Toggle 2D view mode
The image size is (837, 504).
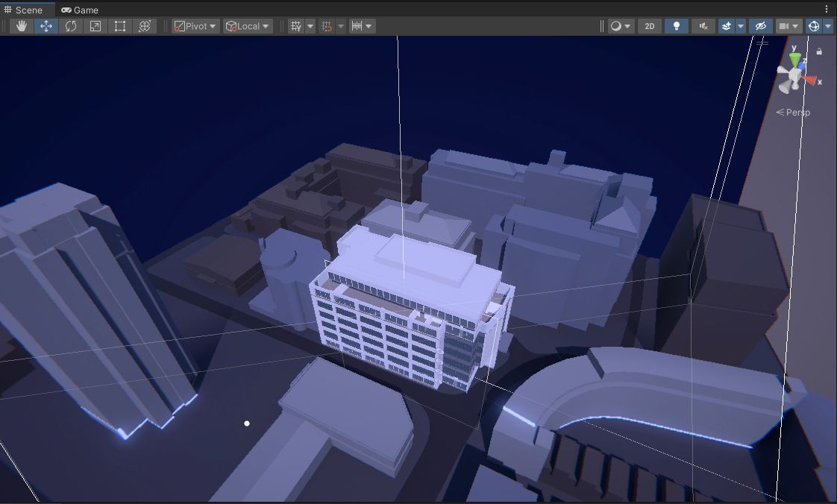click(x=649, y=25)
